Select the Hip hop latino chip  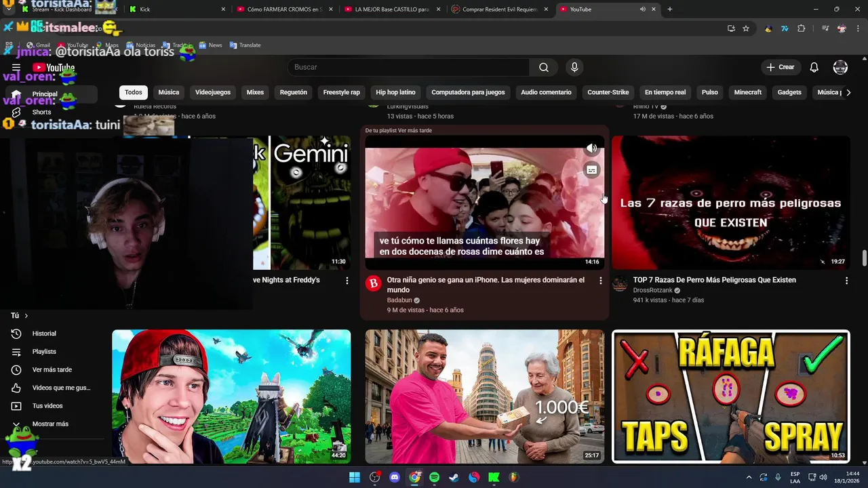click(395, 92)
